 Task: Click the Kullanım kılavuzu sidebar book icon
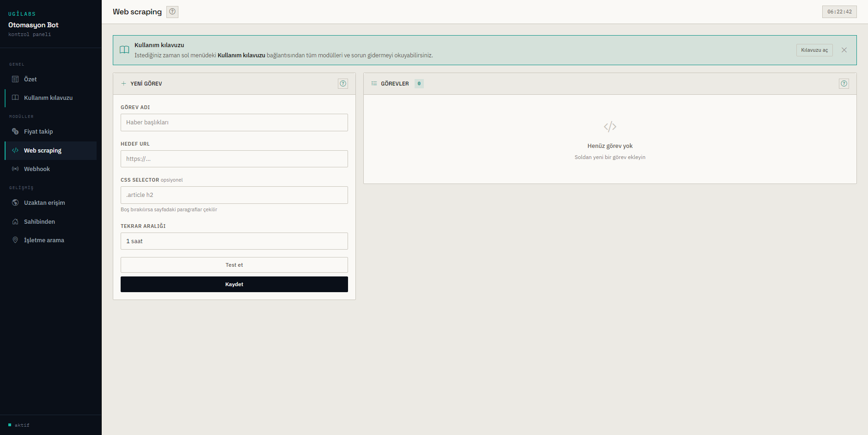15,98
